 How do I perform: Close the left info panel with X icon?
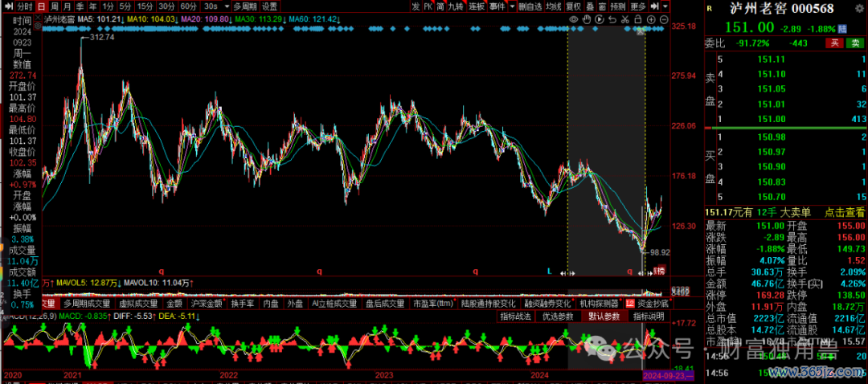tap(38, 18)
